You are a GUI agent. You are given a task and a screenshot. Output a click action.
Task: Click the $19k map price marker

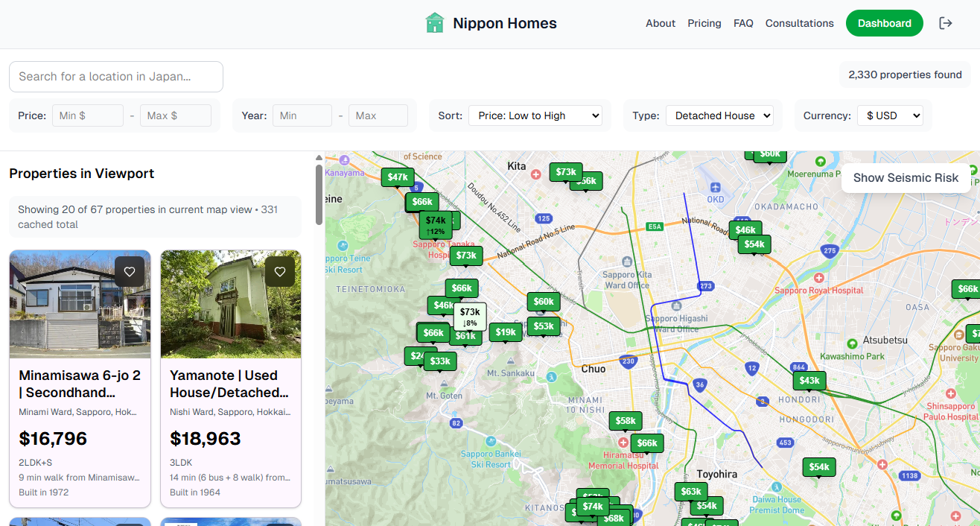506,333
